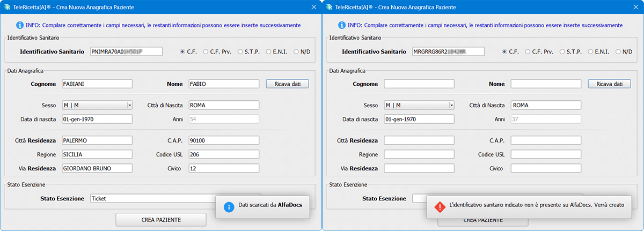644x231 pixels.
Task: Focus the C.A.P. field showing 90100
Action: [223, 140]
